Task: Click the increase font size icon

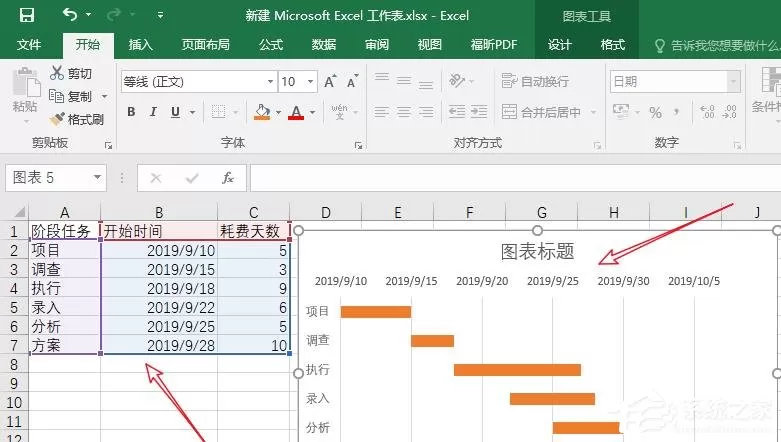Action: point(330,81)
